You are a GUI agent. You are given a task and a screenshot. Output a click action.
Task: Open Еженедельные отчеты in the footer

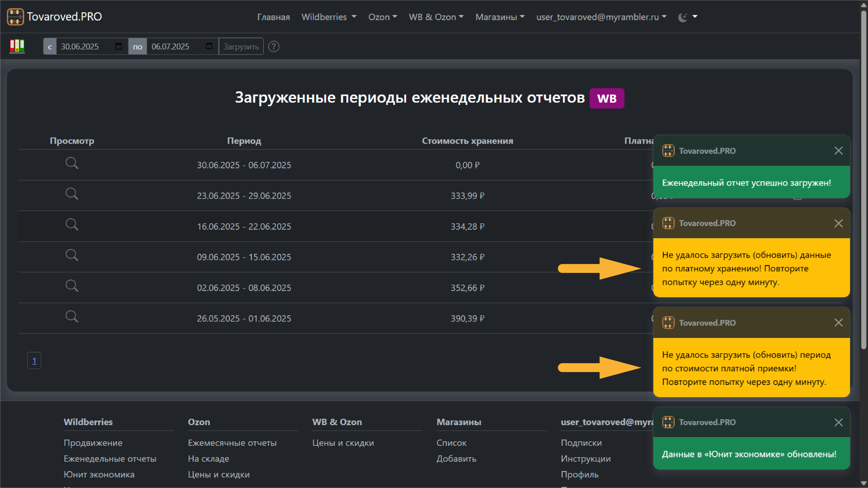point(110,459)
